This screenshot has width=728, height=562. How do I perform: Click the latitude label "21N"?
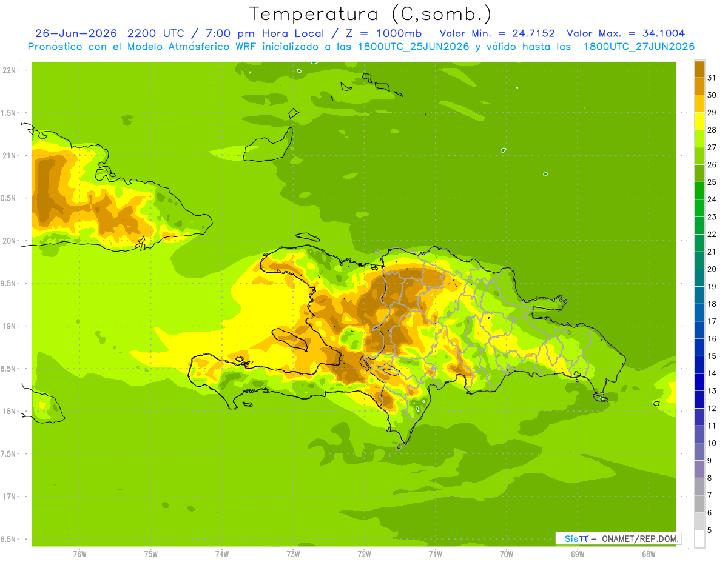click(x=10, y=155)
